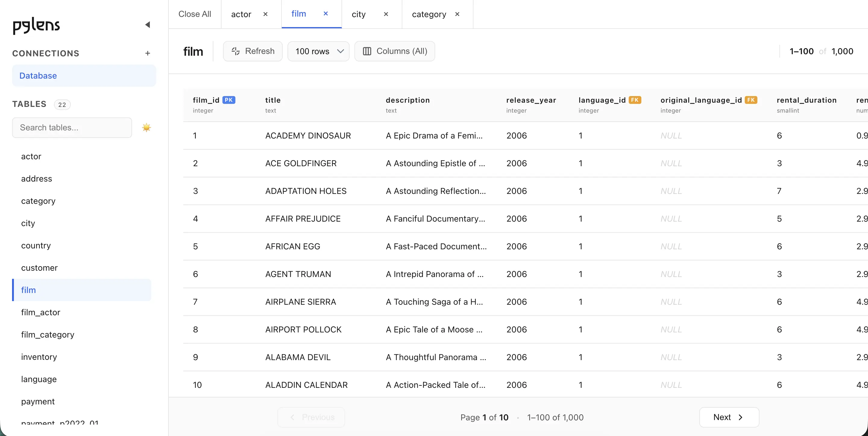Switch to the category tab

429,14
